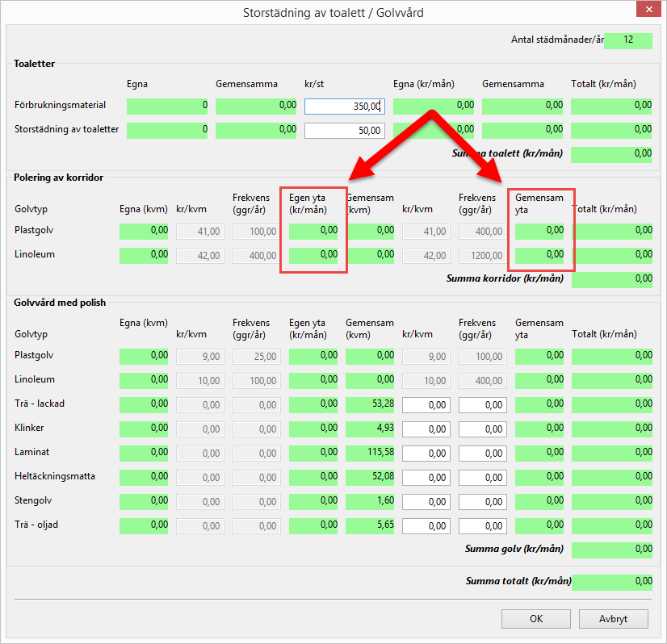Click Trä - oljad shared kr/kvm input
The image size is (667, 644).
(x=426, y=525)
